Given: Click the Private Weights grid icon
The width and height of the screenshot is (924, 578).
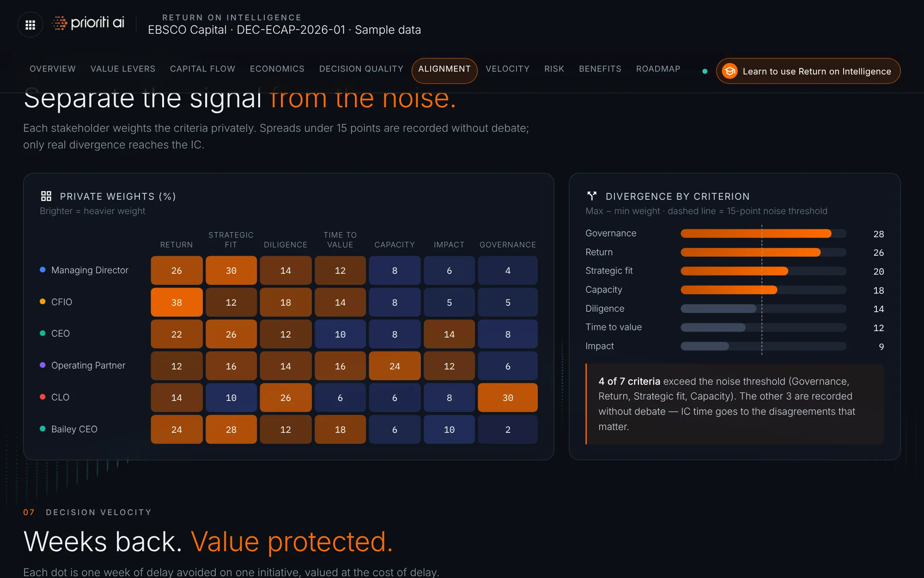Looking at the screenshot, I should 46,196.
